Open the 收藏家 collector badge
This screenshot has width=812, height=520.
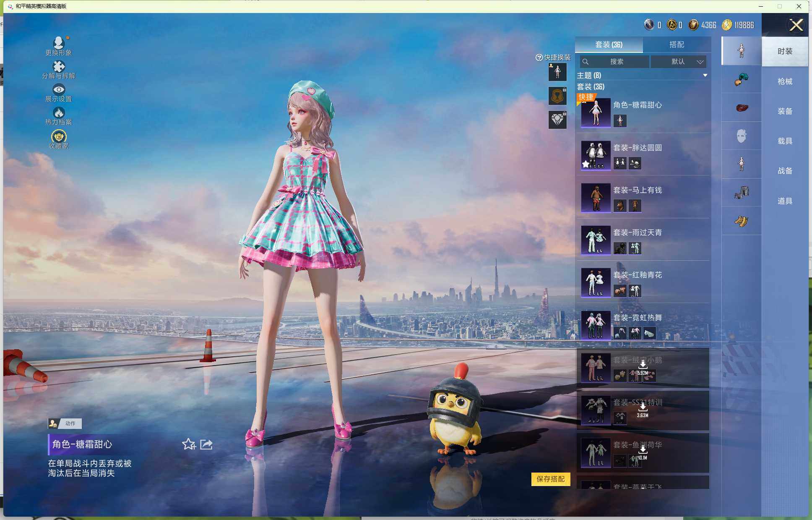(59, 137)
